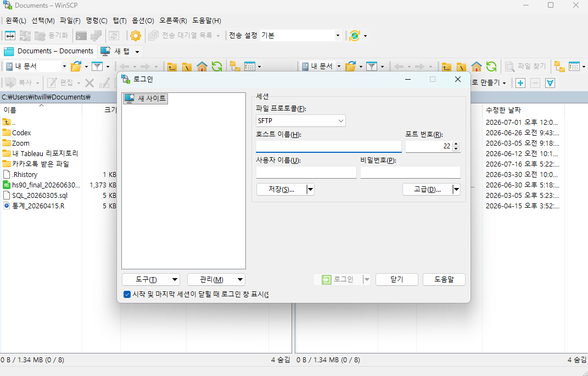
Task: Open the 도구 dropdown button
Action: pyautogui.click(x=151, y=279)
